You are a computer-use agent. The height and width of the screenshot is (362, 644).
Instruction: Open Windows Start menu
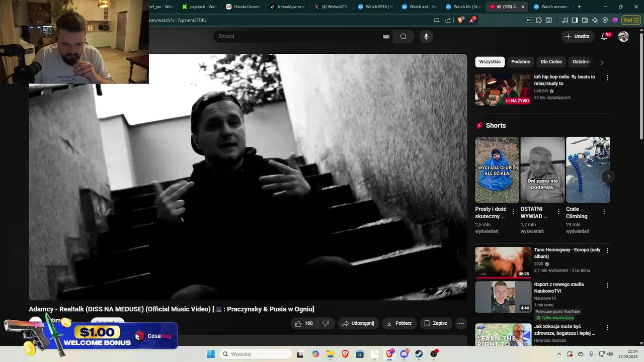211,354
